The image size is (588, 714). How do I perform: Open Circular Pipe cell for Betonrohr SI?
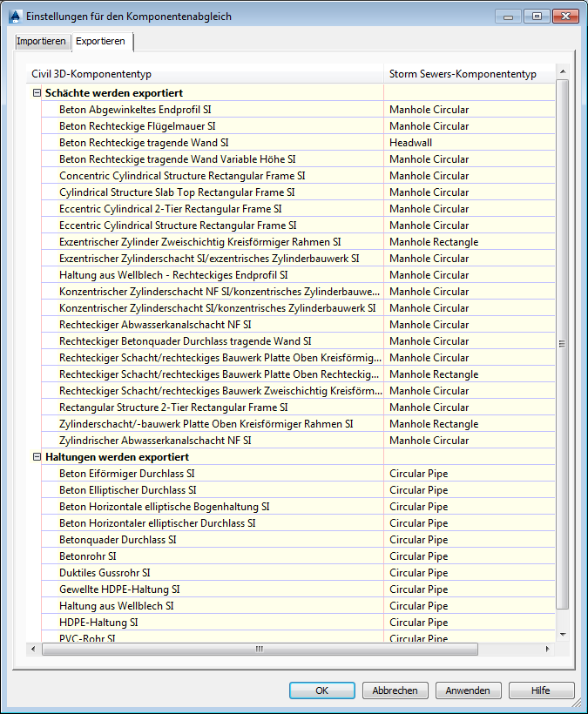pyautogui.click(x=470, y=556)
